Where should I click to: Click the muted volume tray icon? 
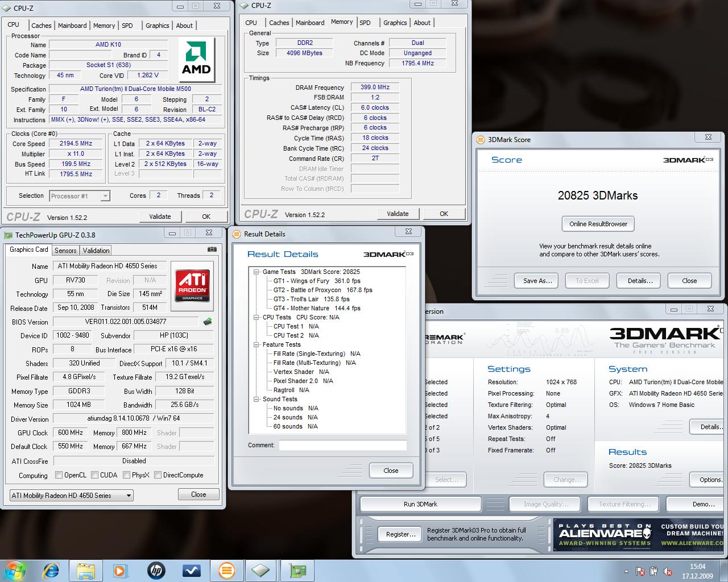[667, 571]
